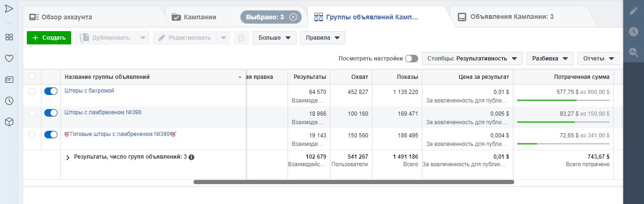Viewport: 644px width, 204px height.
Task: Click the Дублировать button
Action: pos(106,38)
